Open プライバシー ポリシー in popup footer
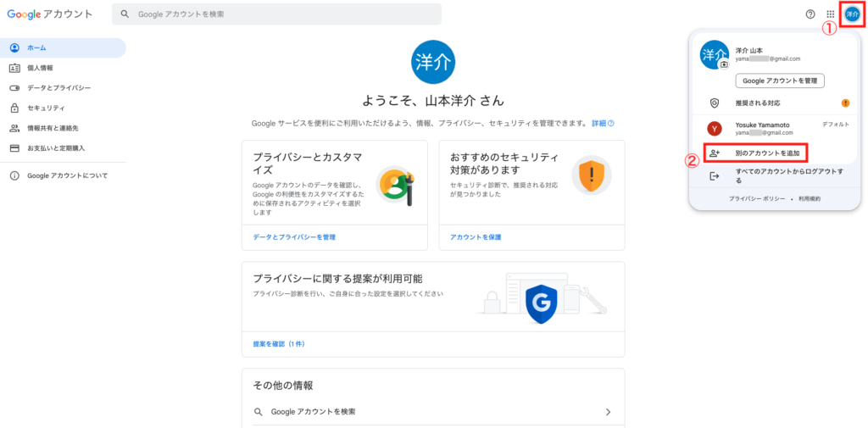This screenshot has height=428, width=868. [757, 198]
